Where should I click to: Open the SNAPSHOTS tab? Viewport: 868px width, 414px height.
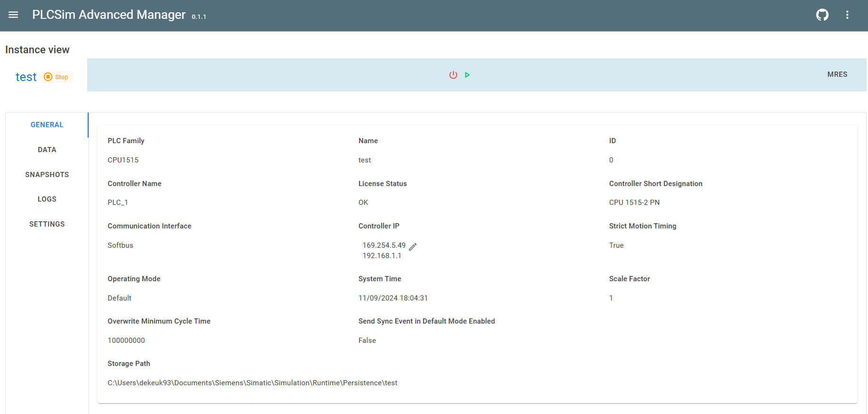(47, 175)
